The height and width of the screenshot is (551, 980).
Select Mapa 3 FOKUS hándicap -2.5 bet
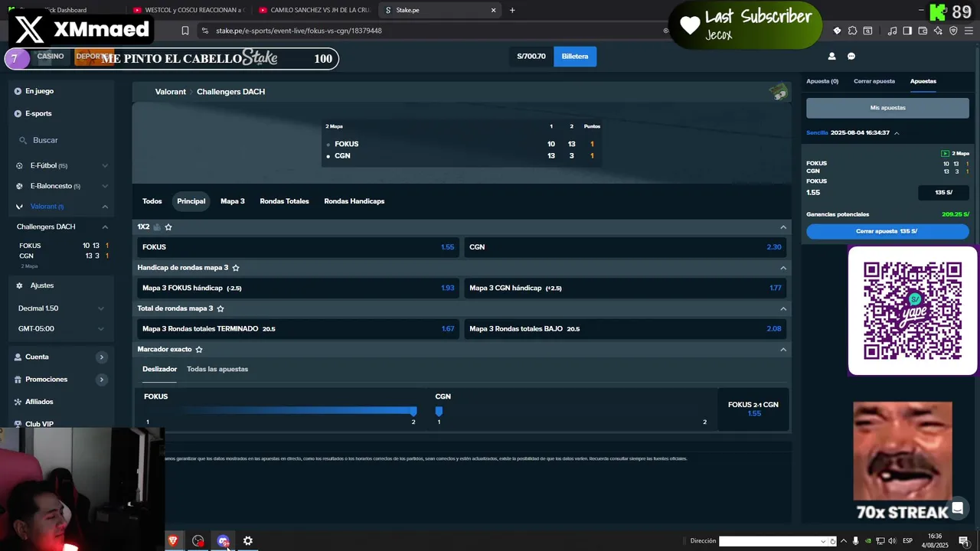pyautogui.click(x=299, y=288)
